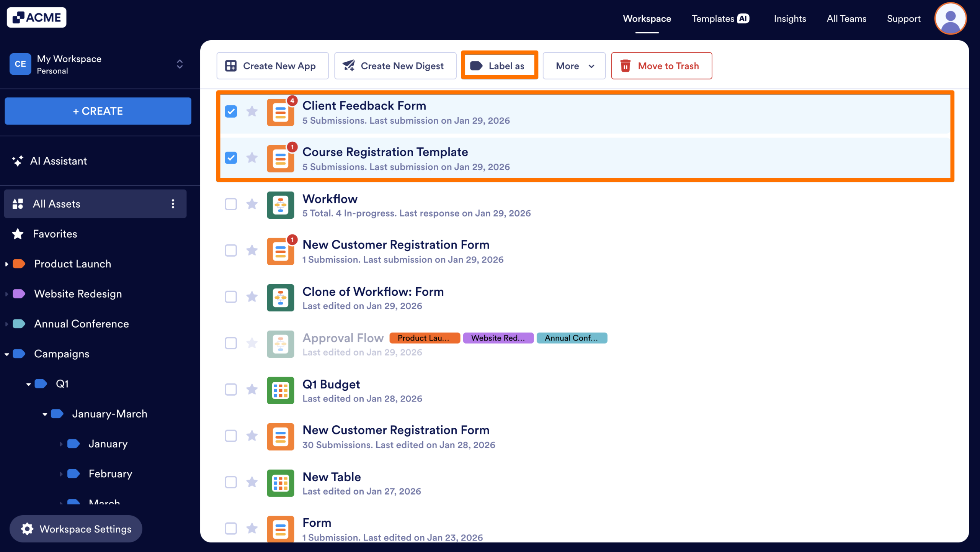Open the Templates AI tab
The width and height of the screenshot is (980, 552).
coord(720,19)
